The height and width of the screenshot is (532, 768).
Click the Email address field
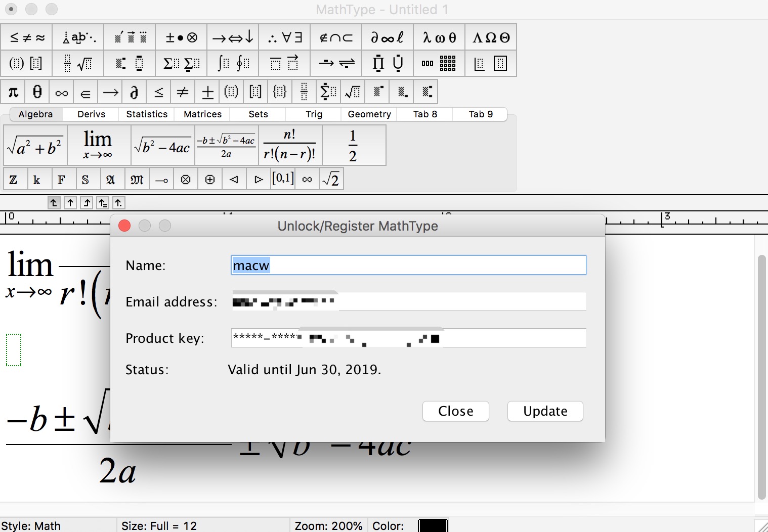pyautogui.click(x=409, y=301)
